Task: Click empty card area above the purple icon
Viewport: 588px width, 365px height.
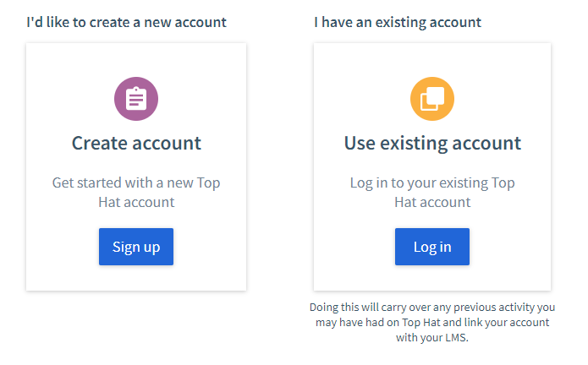Action: [136, 60]
